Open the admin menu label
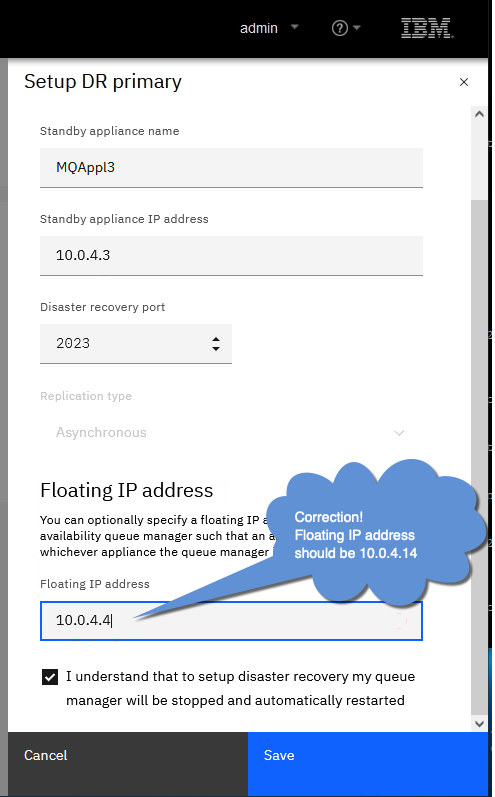The width and height of the screenshot is (495, 797). [x=259, y=28]
